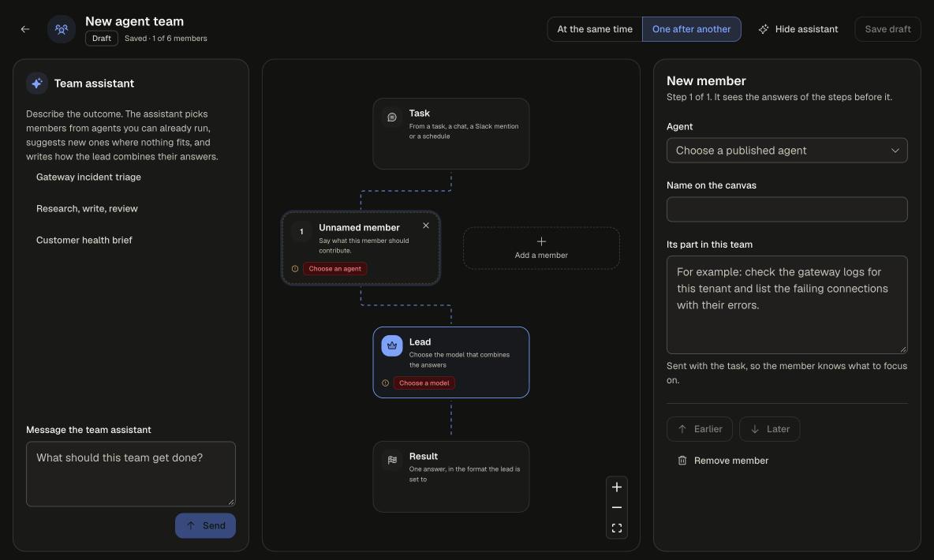The width and height of the screenshot is (934, 560).
Task: Click the step number 1 badge
Action: (301, 232)
